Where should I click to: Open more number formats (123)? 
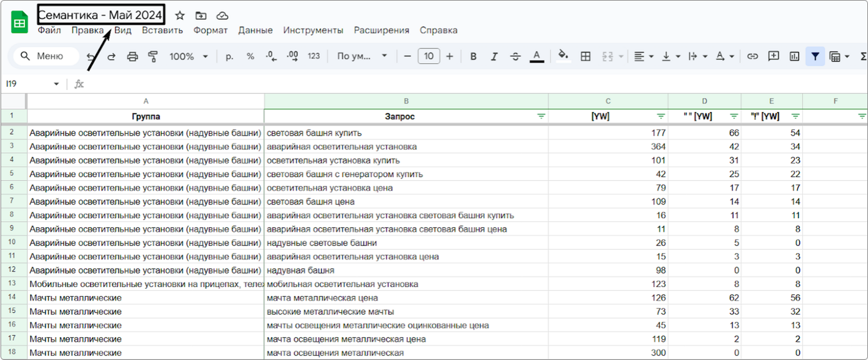314,56
